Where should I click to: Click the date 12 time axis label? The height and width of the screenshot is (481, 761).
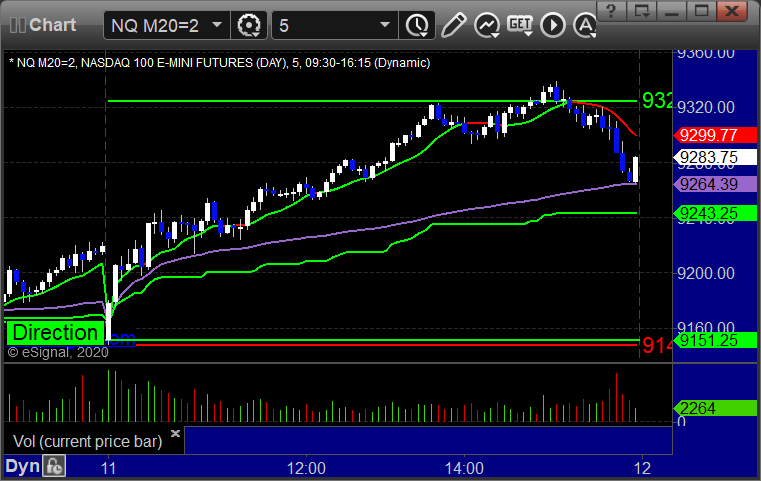pos(643,468)
